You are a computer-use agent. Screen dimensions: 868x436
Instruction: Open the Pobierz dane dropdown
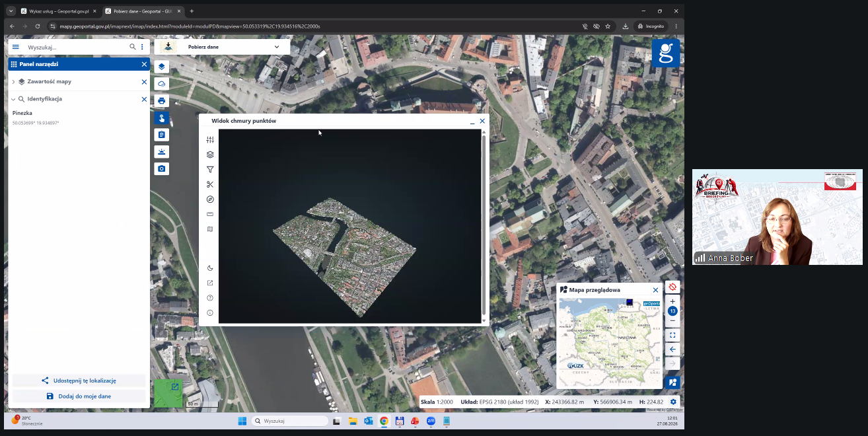click(223, 47)
